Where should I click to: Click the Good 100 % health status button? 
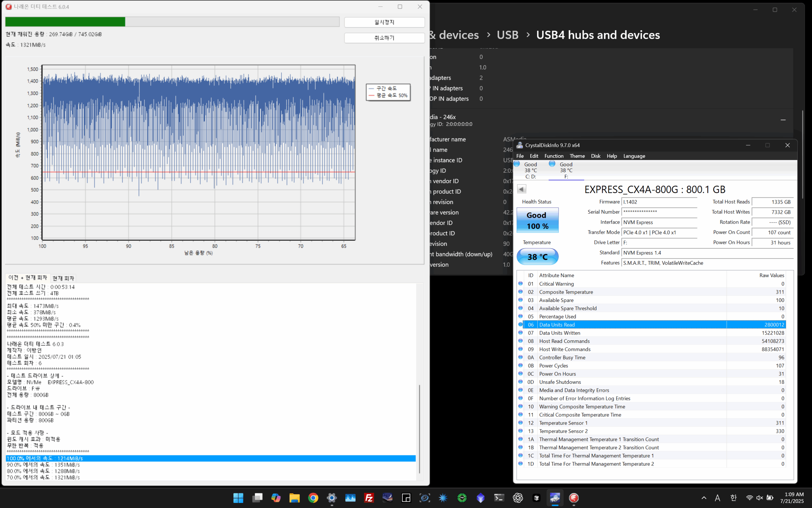tap(537, 220)
